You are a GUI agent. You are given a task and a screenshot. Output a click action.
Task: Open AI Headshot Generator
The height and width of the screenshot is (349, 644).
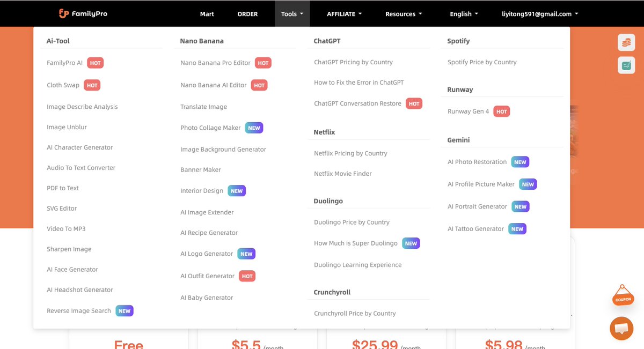(x=80, y=290)
